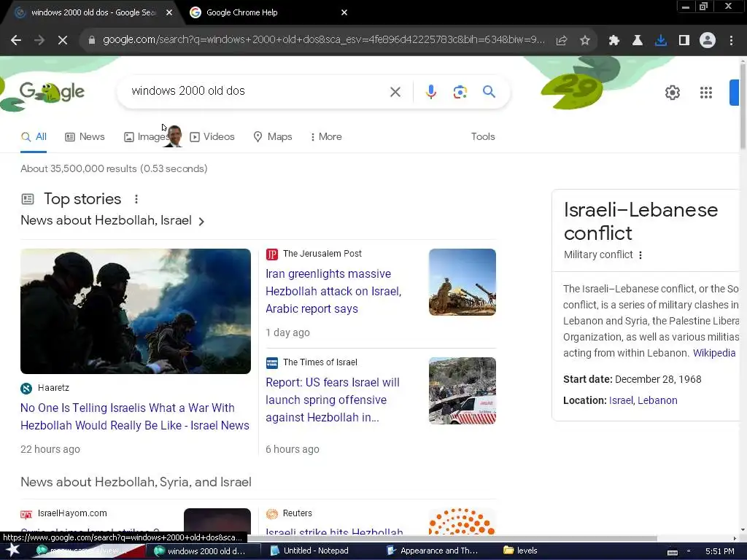The width and height of the screenshot is (747, 560).
Task: Switch to Untitled - Notepad on taskbar
Action: click(317, 551)
